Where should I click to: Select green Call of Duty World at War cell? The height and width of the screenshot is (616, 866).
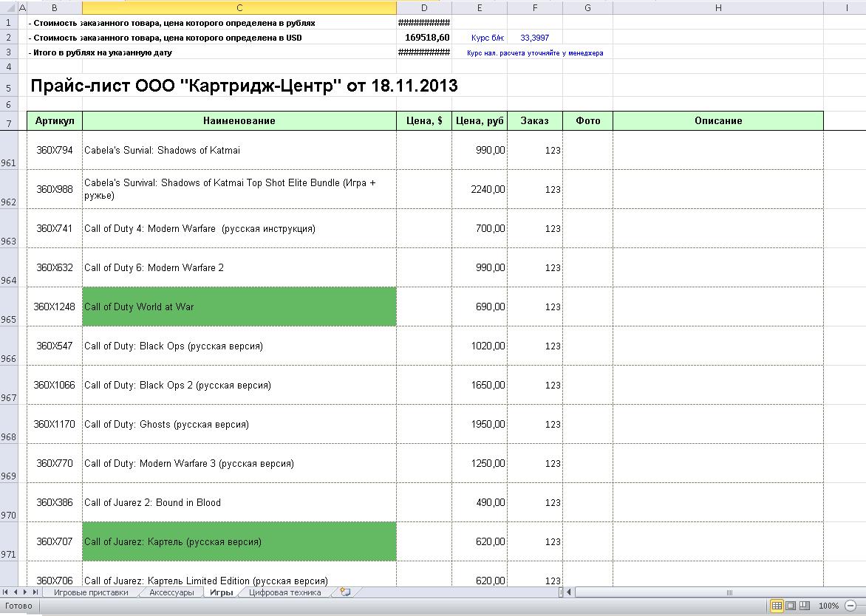[239, 307]
